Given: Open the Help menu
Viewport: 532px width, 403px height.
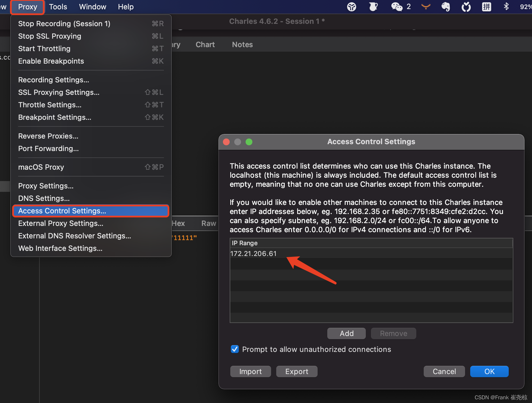Looking at the screenshot, I should coord(126,7).
